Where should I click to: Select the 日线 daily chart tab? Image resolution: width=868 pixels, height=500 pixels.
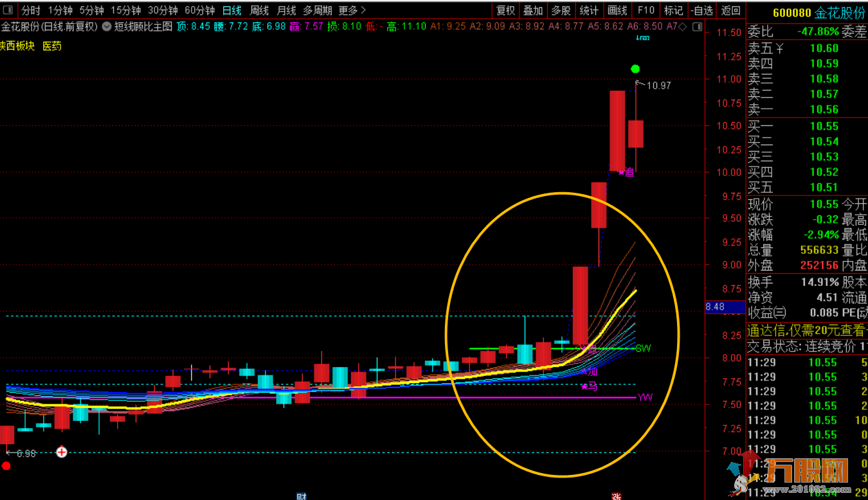(x=232, y=10)
